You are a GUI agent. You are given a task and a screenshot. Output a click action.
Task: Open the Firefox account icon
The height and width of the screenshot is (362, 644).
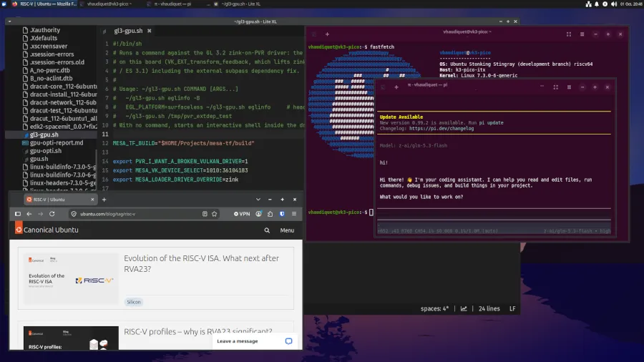coord(258,214)
